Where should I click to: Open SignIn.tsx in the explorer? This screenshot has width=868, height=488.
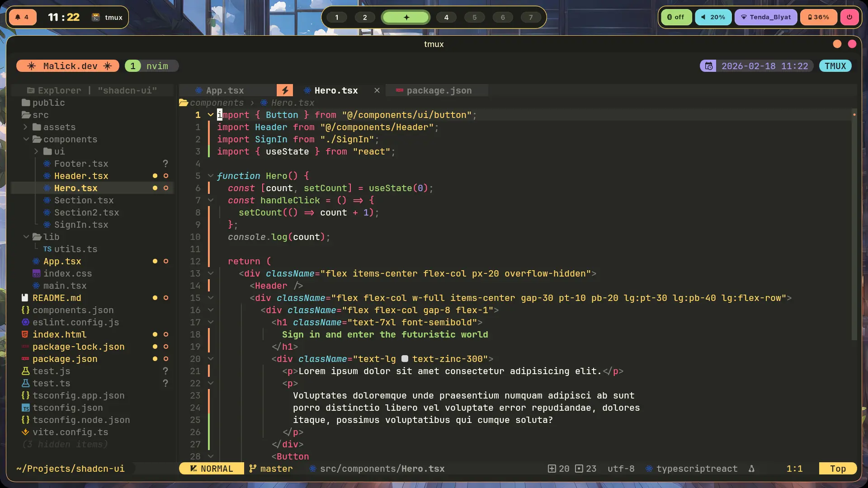coord(81,225)
